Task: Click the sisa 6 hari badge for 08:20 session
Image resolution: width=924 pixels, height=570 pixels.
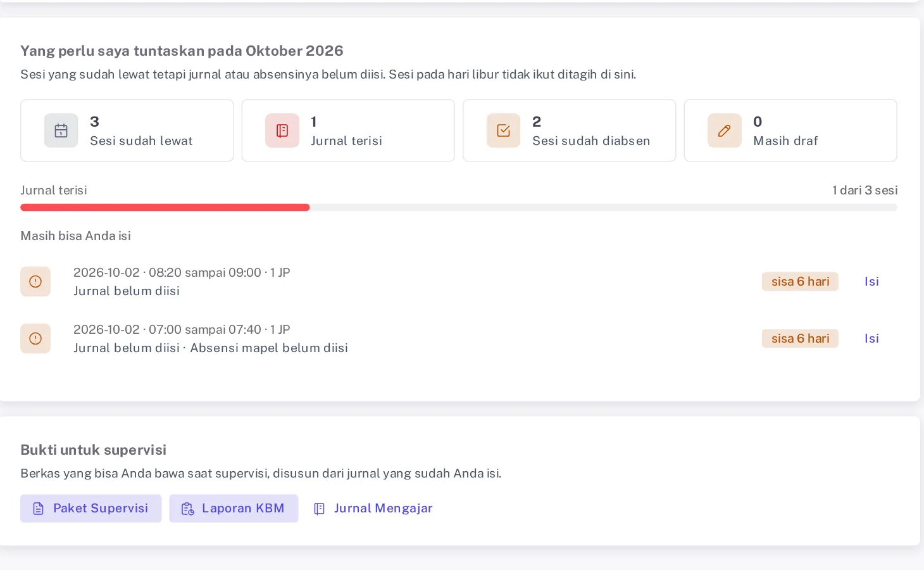Action: 800,281
